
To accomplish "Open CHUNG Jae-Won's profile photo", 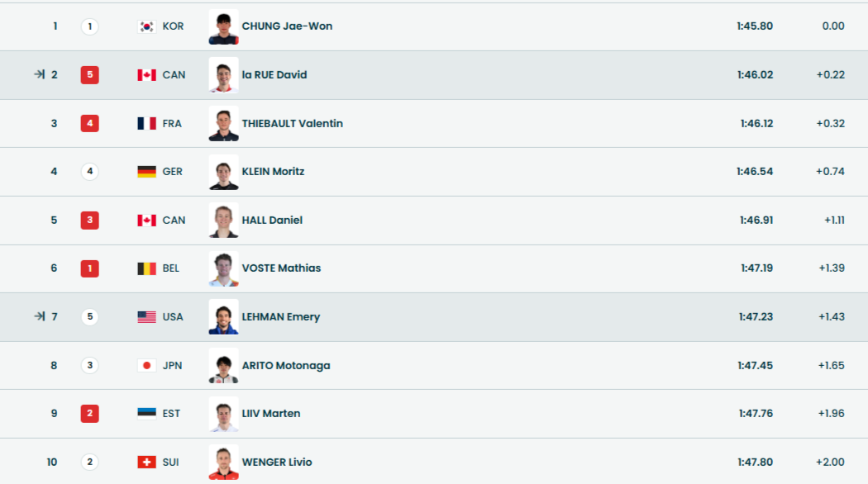I will pos(223,26).
